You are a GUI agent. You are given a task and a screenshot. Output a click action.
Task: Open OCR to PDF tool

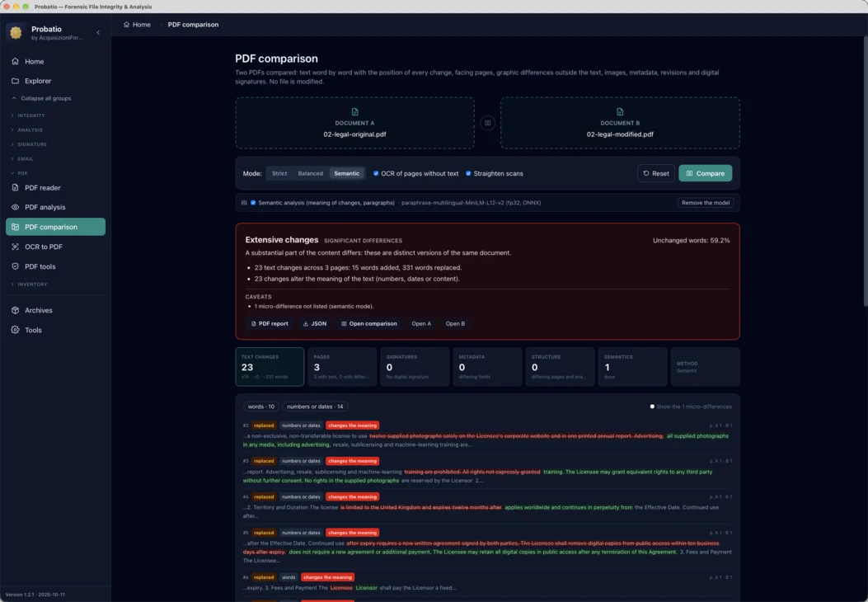pyautogui.click(x=55, y=247)
